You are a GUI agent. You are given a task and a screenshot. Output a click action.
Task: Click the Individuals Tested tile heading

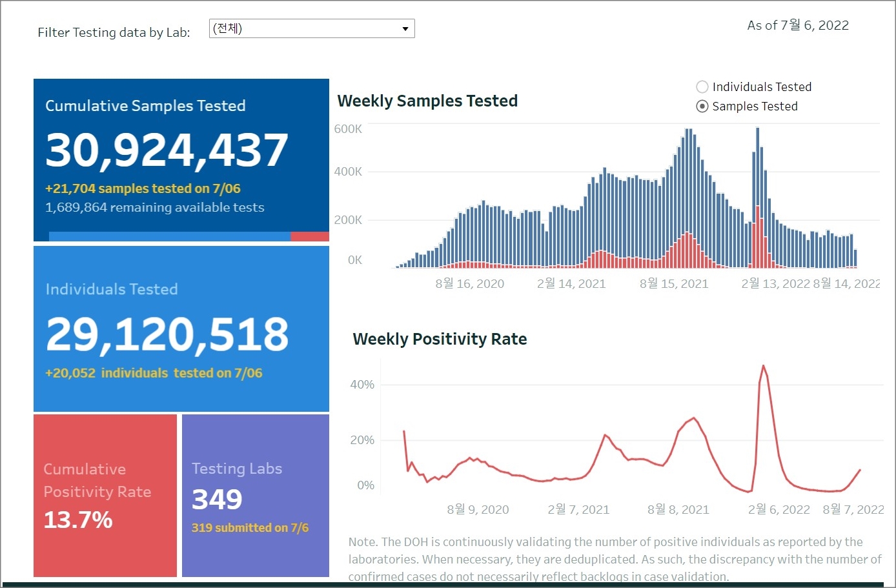(x=112, y=289)
